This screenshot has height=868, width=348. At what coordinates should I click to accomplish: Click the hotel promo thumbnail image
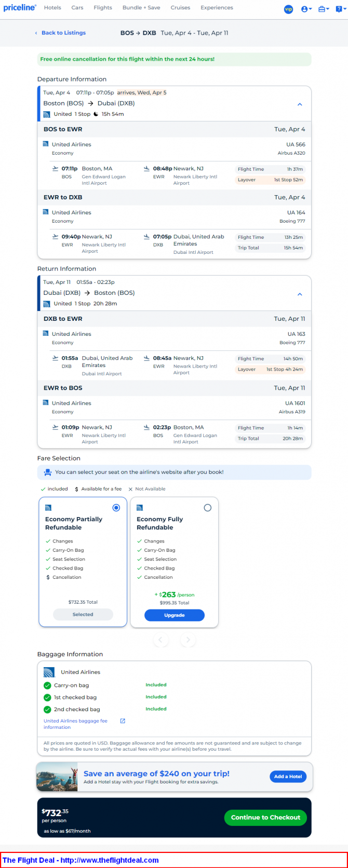pyautogui.click(x=57, y=777)
